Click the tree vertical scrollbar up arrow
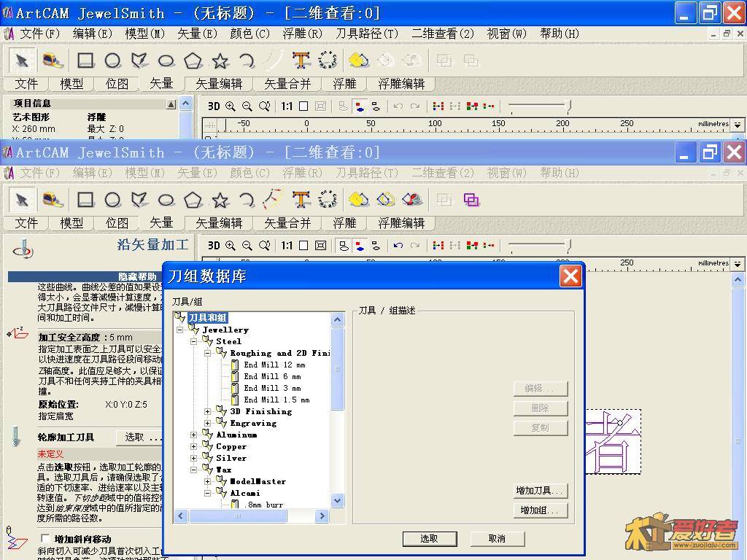747x560 pixels. tap(337, 319)
